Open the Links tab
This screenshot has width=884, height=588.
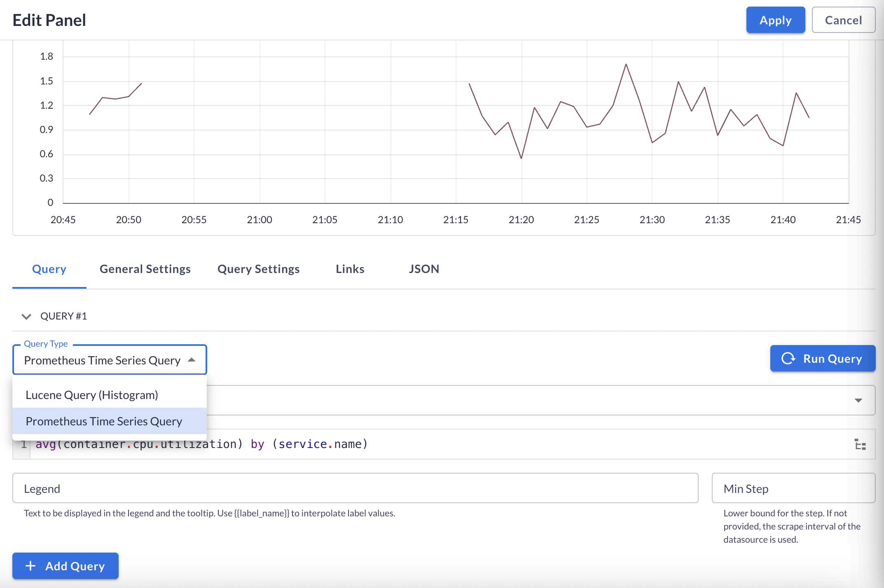click(350, 269)
